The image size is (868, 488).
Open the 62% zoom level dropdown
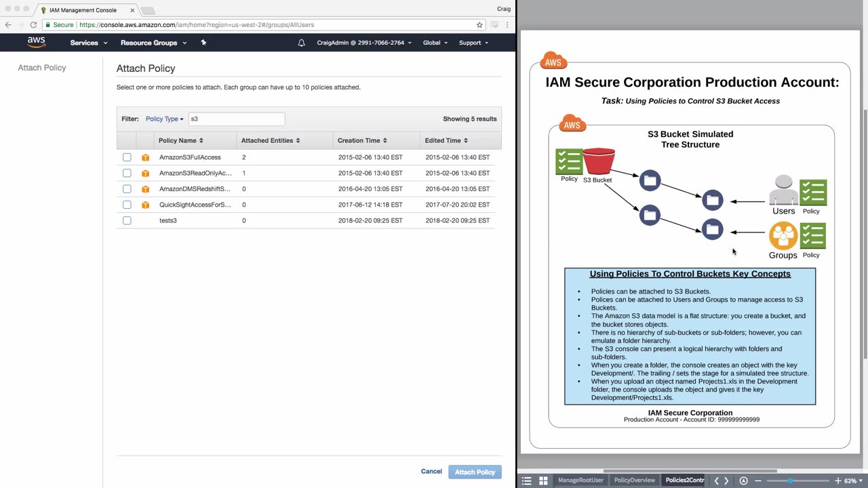(x=853, y=481)
